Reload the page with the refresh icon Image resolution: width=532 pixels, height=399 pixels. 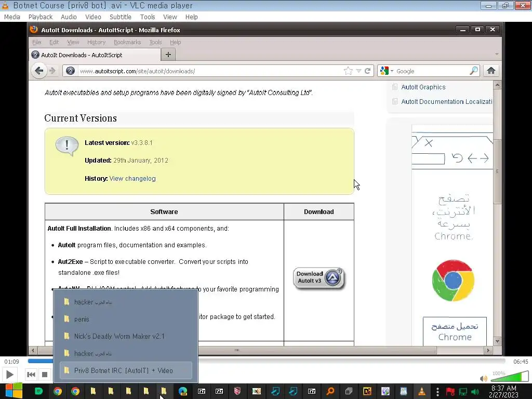(367, 71)
